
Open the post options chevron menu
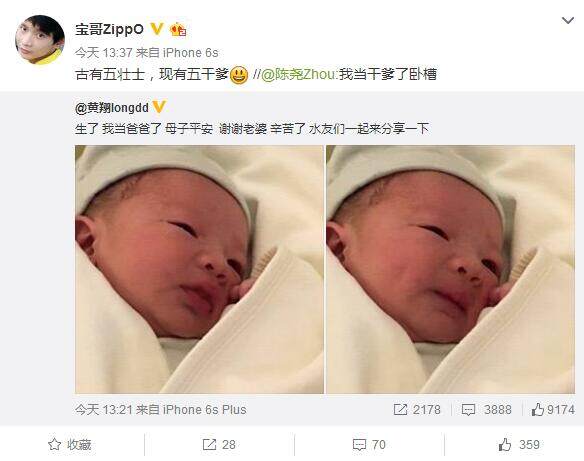tap(568, 20)
